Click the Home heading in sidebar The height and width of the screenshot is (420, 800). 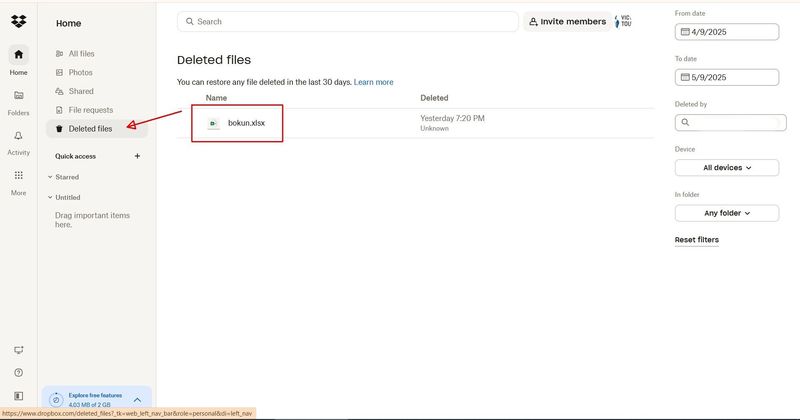click(x=68, y=23)
